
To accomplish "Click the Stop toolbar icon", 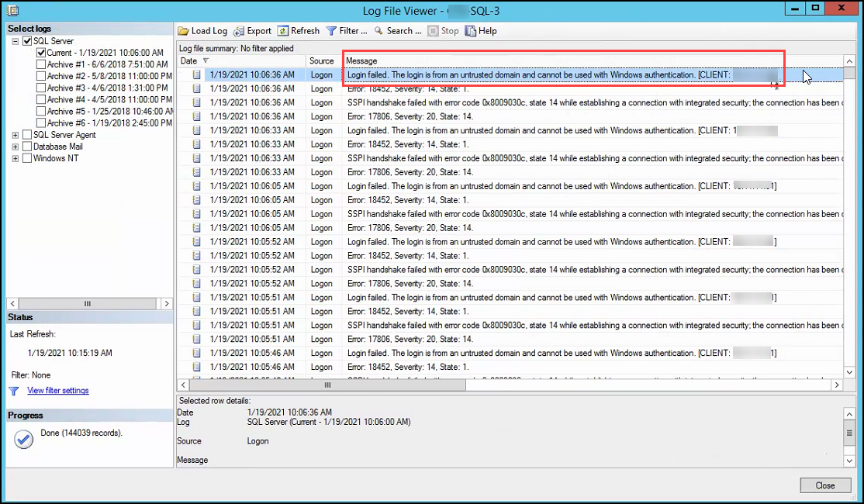I will [x=434, y=31].
